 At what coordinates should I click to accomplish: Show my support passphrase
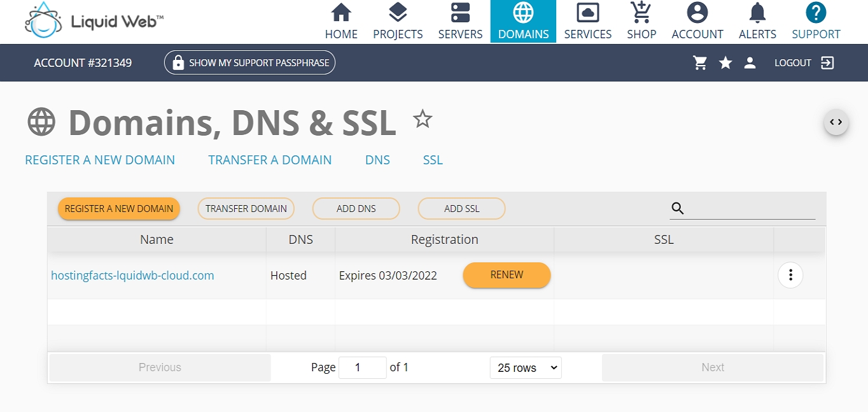click(249, 62)
